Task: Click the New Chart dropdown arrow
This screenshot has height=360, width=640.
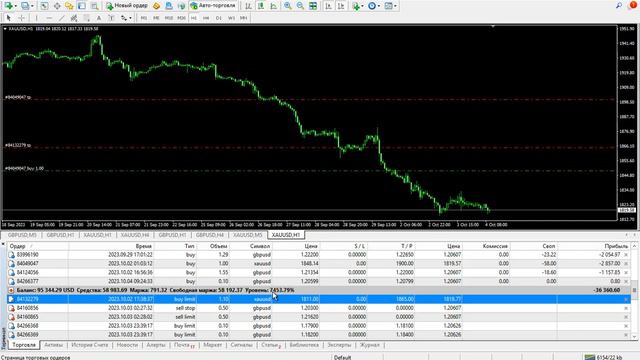Action: 16,6
